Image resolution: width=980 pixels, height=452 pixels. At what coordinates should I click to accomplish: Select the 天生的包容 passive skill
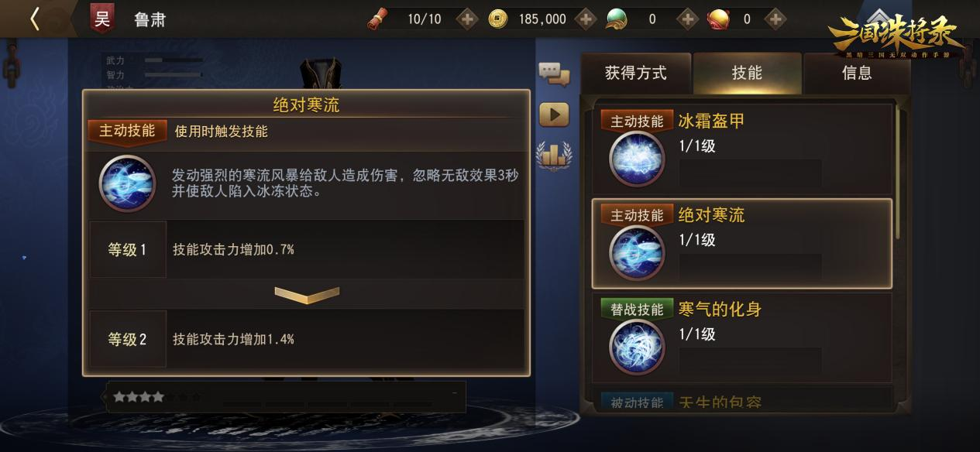(742, 400)
